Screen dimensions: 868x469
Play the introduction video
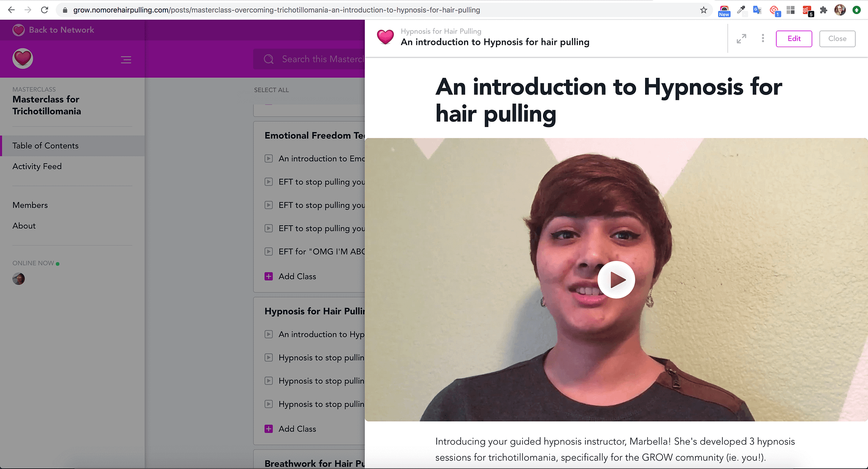[x=616, y=280]
